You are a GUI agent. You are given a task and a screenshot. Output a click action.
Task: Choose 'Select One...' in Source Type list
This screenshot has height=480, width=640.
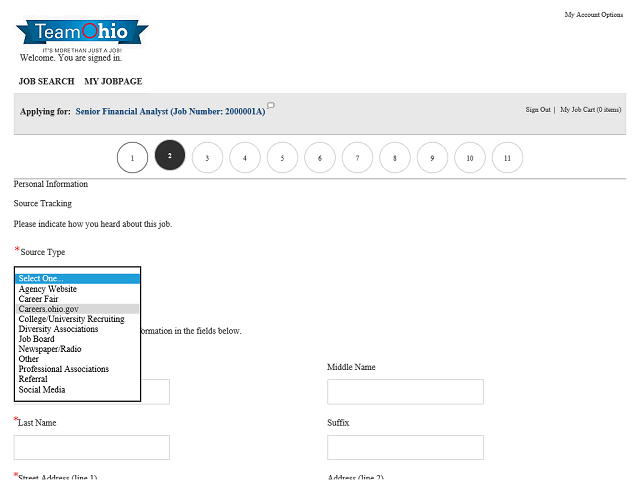pos(78,278)
